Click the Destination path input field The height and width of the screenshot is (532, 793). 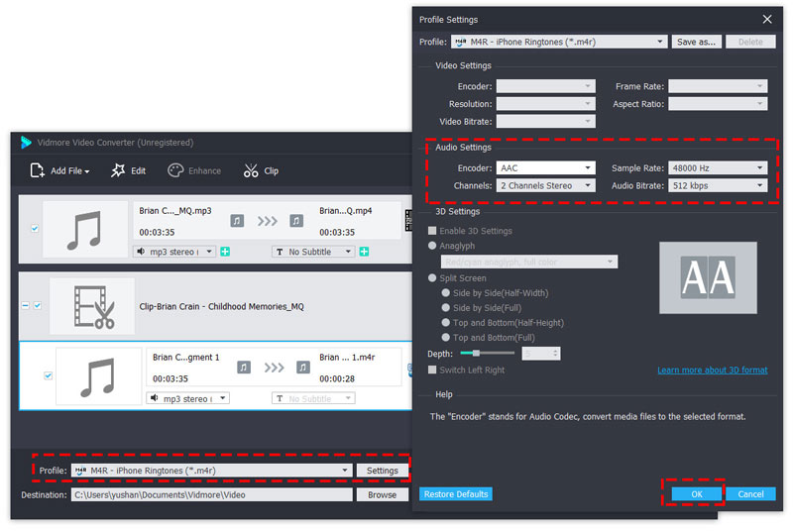pyautogui.click(x=210, y=494)
